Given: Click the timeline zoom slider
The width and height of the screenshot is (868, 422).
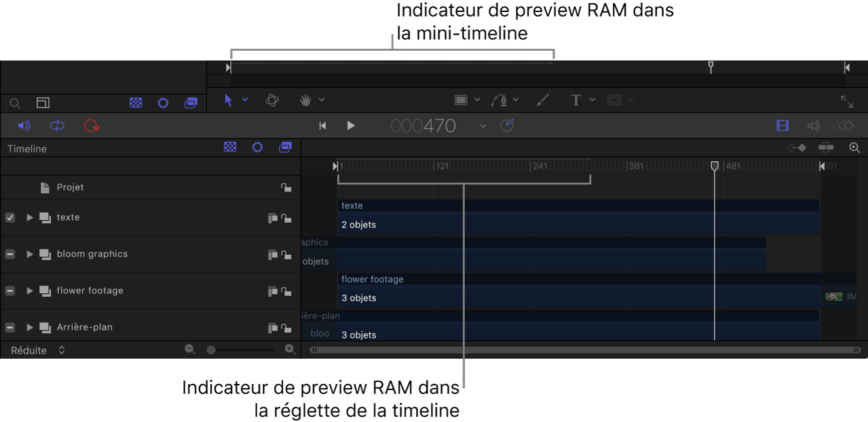Looking at the screenshot, I should coord(210,349).
